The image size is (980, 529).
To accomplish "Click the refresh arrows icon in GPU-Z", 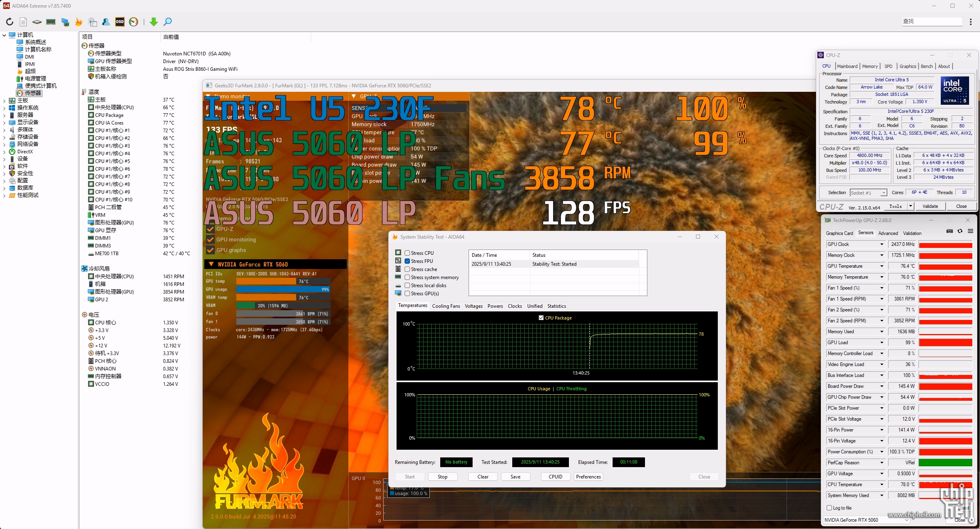I will 960,231.
